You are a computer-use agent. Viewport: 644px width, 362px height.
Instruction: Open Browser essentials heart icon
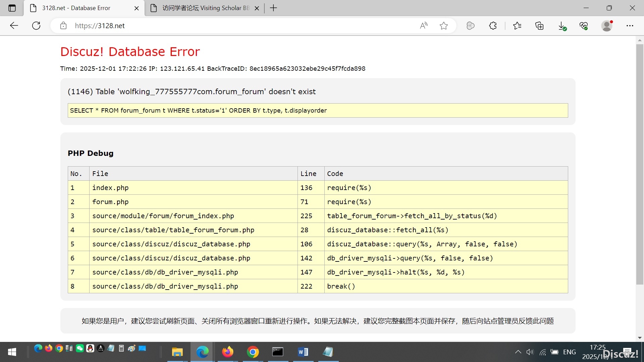(584, 25)
